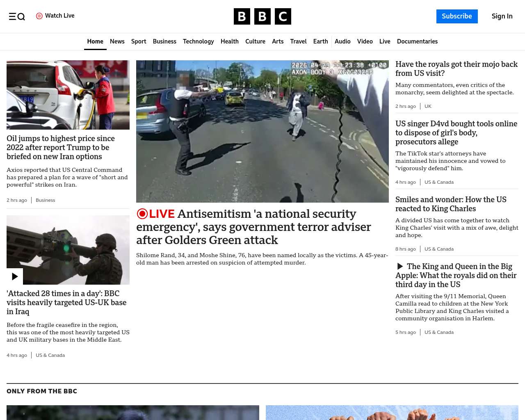Click play icon beside King and Queen headline
The image size is (525, 420).
(400, 267)
